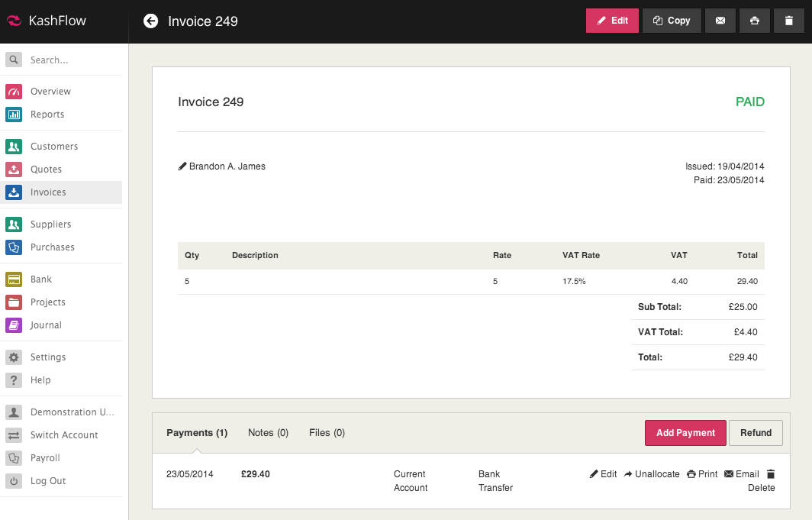Delete the invoice using the trash icon
The image size is (812, 520).
click(788, 21)
